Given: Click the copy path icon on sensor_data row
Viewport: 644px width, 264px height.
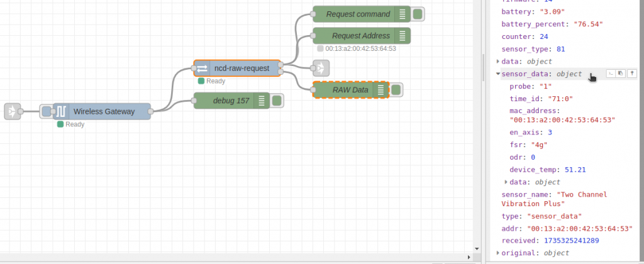Looking at the screenshot, I should click(611, 74).
